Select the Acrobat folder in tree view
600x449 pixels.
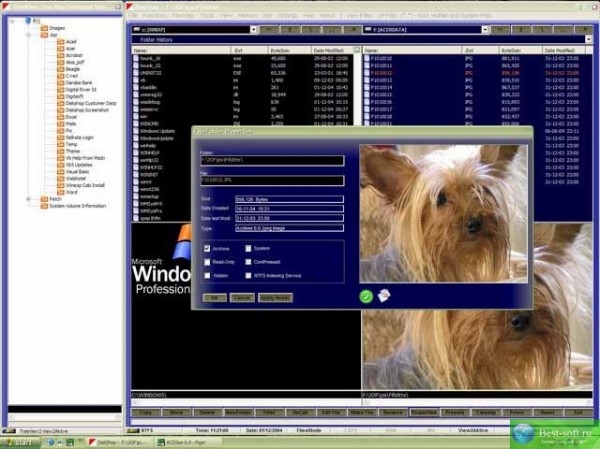pyautogui.click(x=70, y=55)
